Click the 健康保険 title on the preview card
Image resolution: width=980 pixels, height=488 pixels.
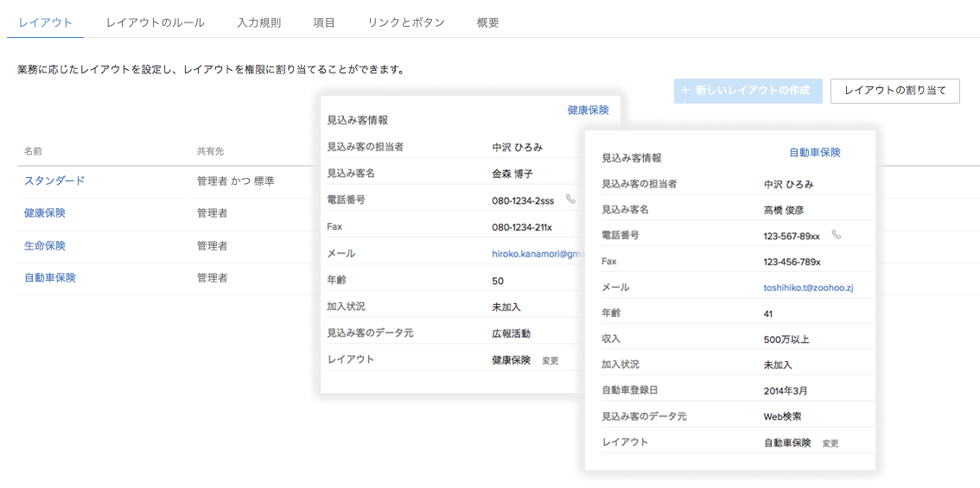point(588,110)
